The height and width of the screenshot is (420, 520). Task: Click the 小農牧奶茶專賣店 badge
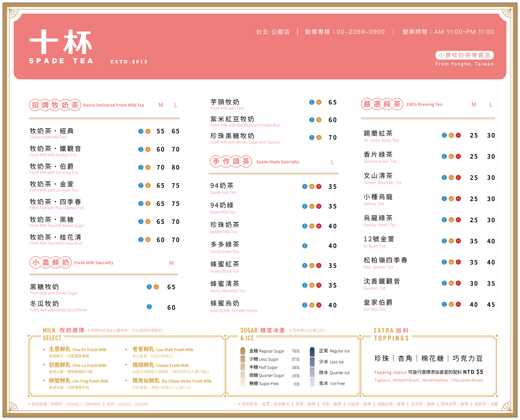[464, 55]
